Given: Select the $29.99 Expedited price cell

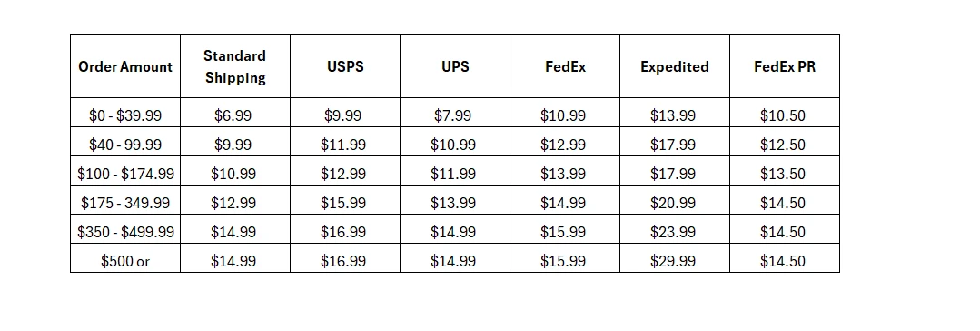Looking at the screenshot, I should point(675,257).
